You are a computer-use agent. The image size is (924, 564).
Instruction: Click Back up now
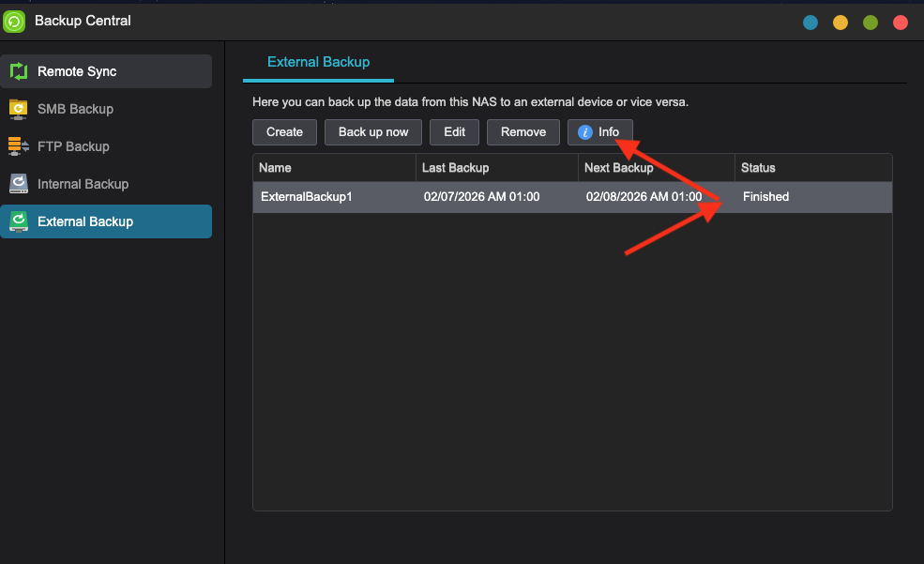point(372,131)
